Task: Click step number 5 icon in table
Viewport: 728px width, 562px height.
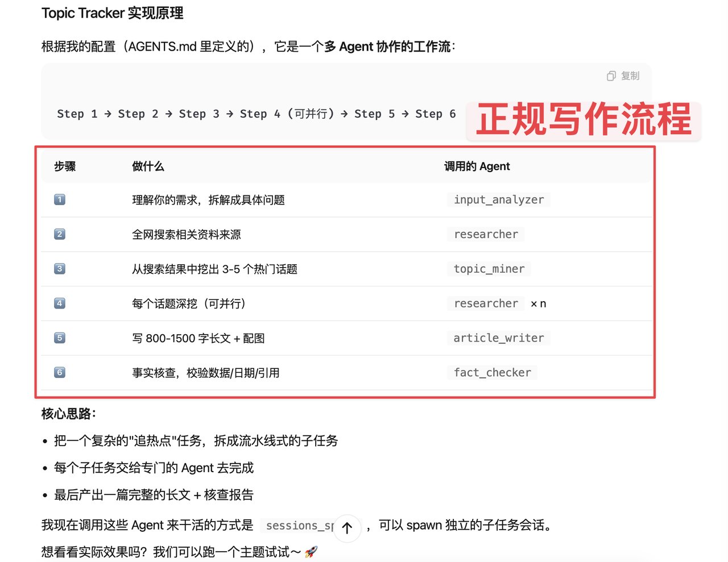Action: [x=60, y=338]
